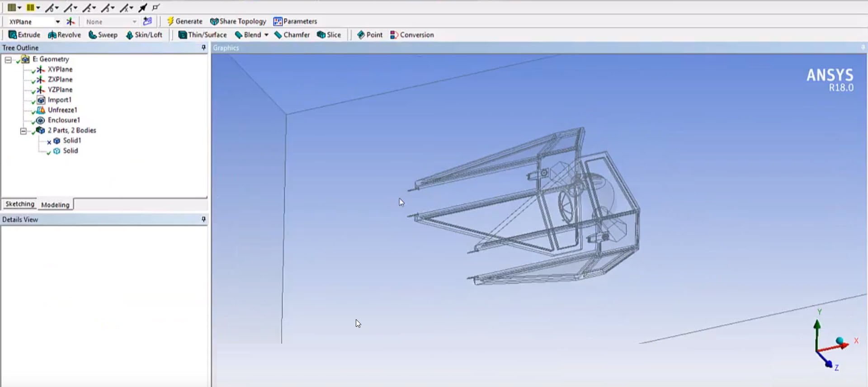Select XYPlane in the Tree Outline
Viewport: 868px width, 387px height.
coord(60,69)
